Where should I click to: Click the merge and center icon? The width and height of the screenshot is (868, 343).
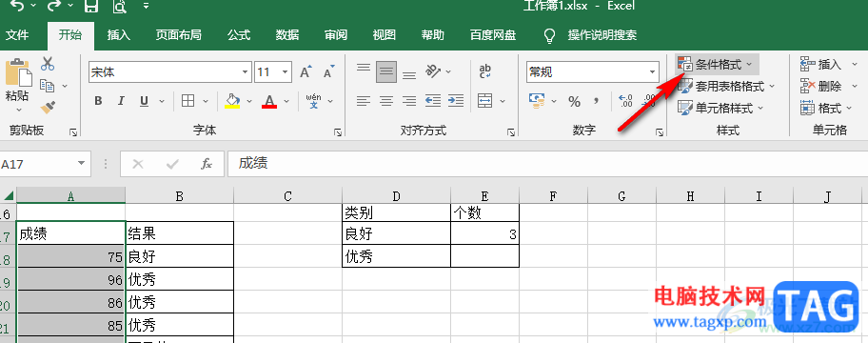pos(485,101)
